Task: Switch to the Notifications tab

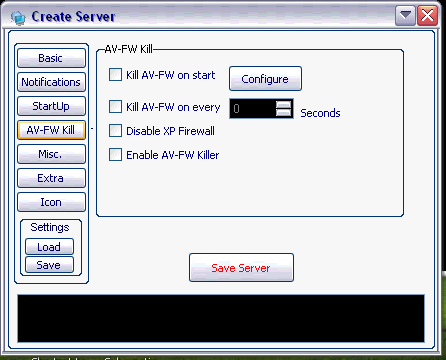Action: 51,82
